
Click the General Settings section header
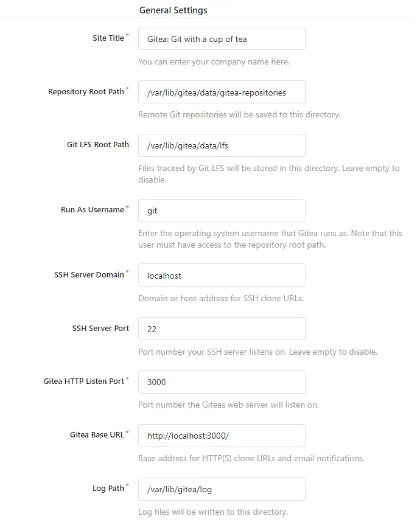173,10
